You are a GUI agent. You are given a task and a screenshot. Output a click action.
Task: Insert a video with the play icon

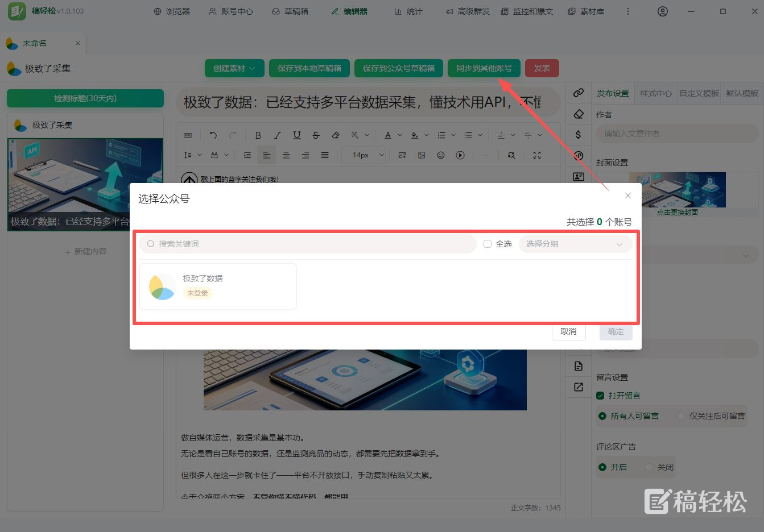pos(460,155)
